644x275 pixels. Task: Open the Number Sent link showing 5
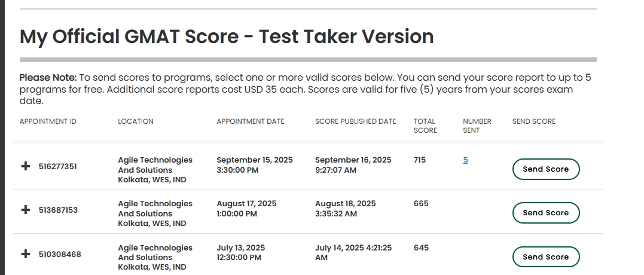pos(465,160)
